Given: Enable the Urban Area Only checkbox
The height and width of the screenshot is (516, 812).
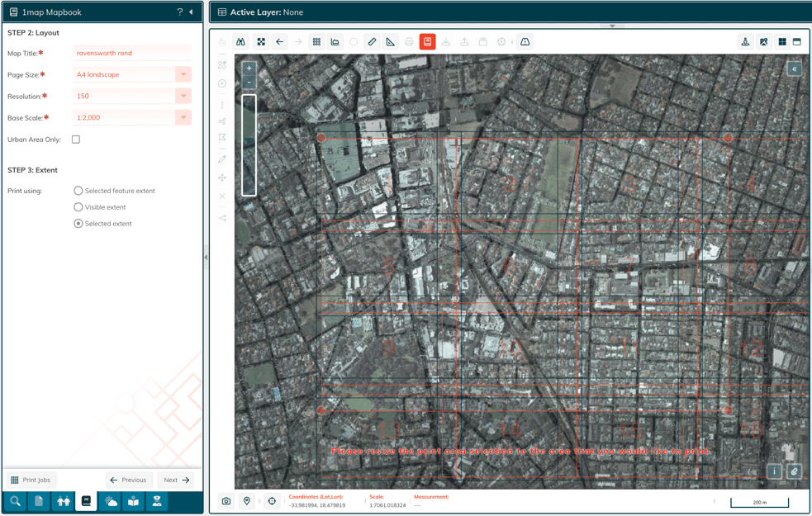Looking at the screenshot, I should [x=75, y=139].
